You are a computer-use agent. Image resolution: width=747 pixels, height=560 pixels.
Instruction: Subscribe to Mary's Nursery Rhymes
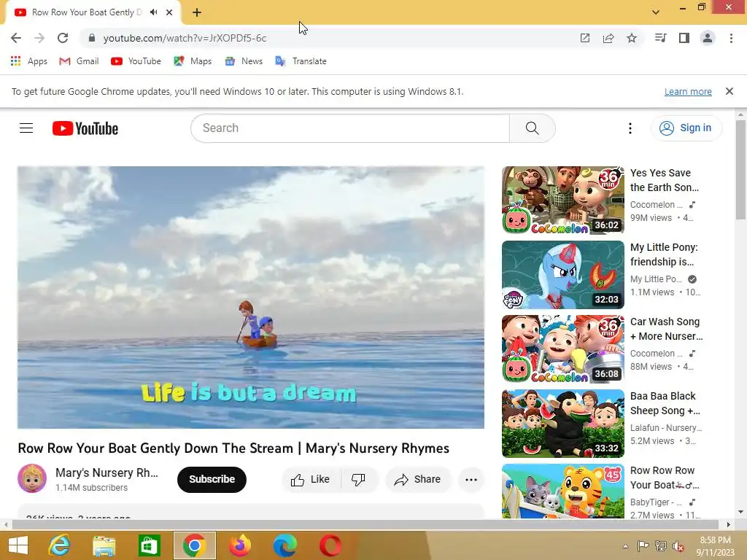coord(212,479)
